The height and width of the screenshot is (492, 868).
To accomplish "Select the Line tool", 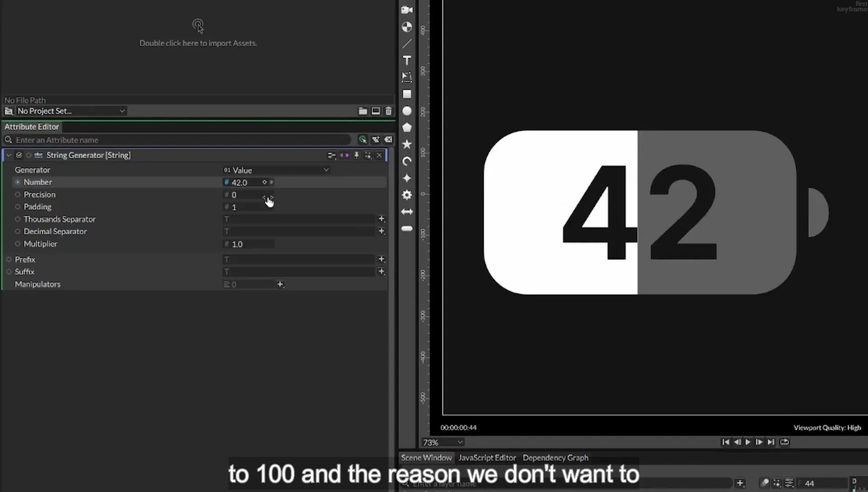I will [x=407, y=43].
